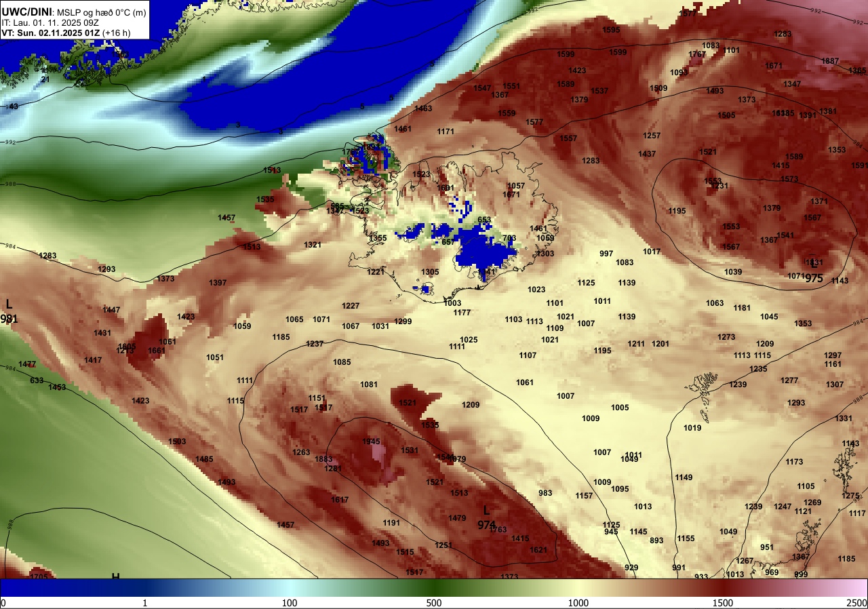Click the 0 tick label on the colorbar

tap(3, 603)
